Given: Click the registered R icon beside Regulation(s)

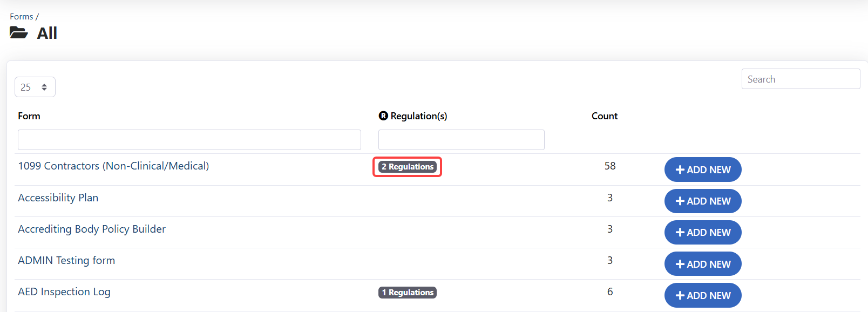Looking at the screenshot, I should tap(383, 116).
